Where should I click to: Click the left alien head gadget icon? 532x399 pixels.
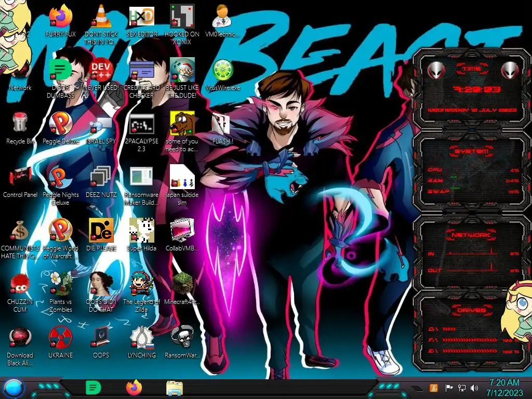[436, 70]
